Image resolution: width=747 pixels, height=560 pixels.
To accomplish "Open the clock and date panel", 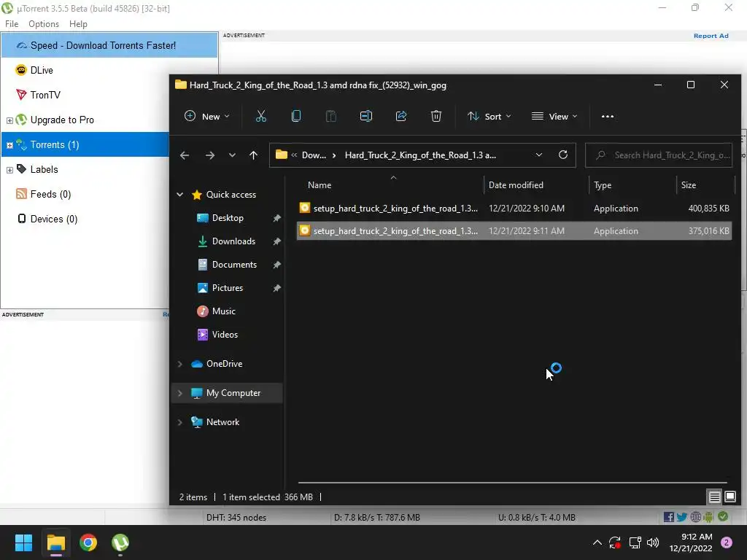I will click(691, 542).
